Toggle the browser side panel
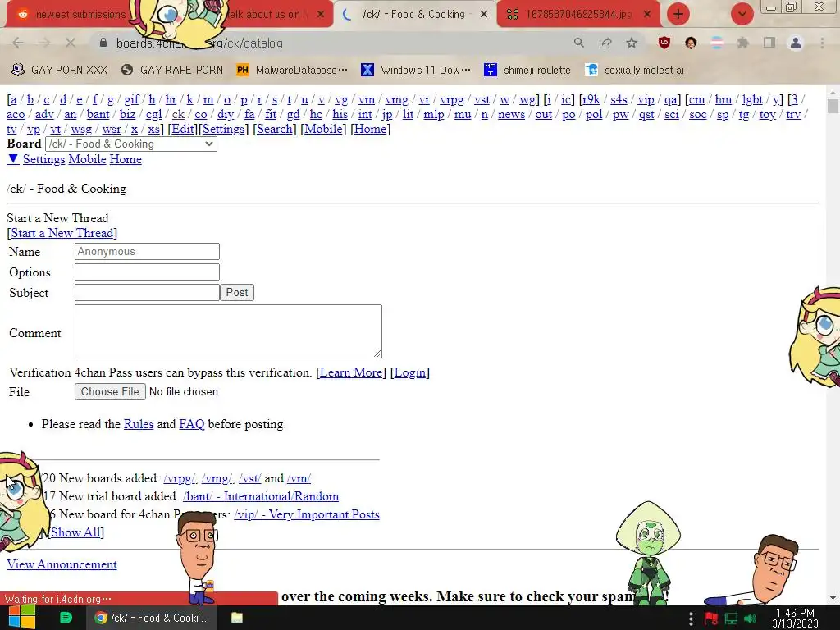Viewport: 840px width, 630px height. [769, 43]
